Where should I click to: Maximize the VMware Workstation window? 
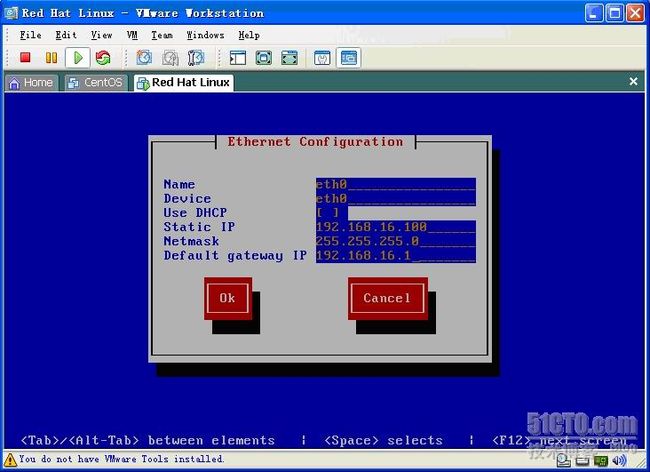tap(614, 13)
